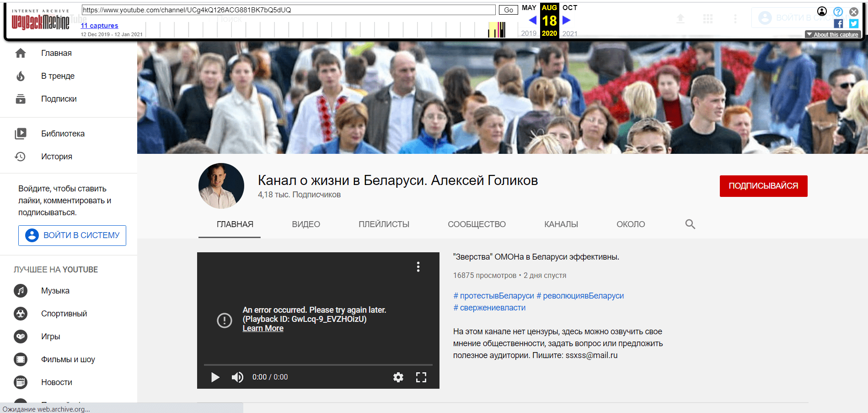Click the Wayback Machine URL input field
This screenshot has height=413, width=868.
click(x=288, y=10)
